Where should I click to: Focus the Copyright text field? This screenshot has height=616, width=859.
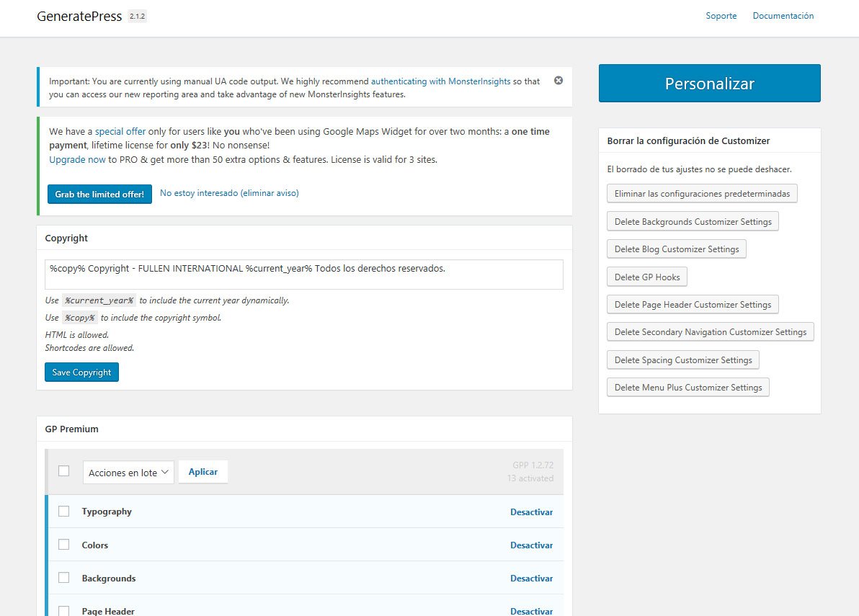tap(304, 274)
